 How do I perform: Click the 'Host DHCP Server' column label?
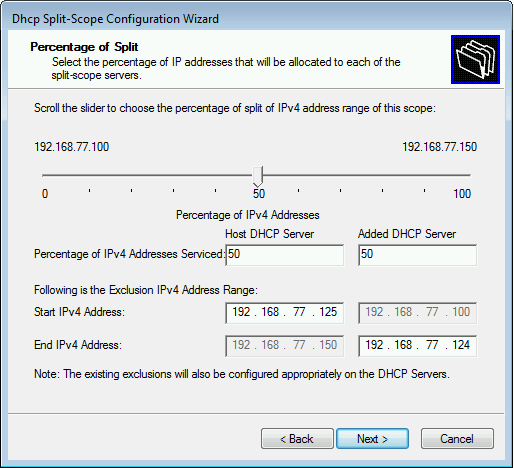(269, 234)
